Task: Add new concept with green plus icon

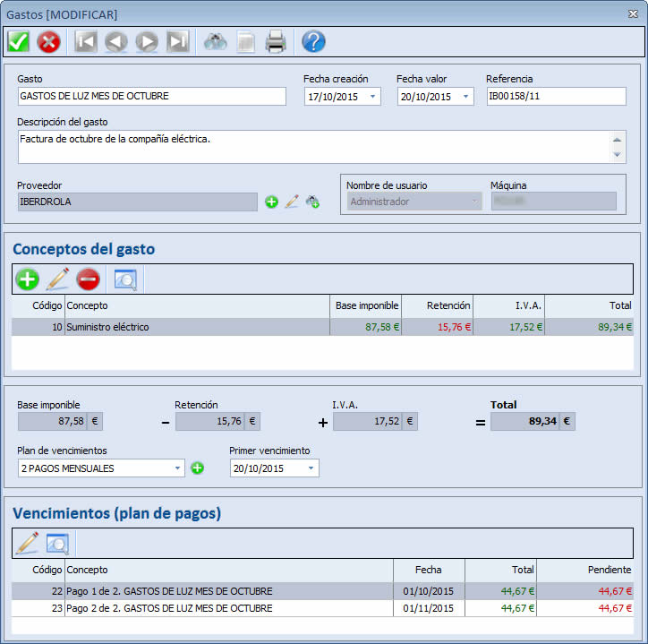Action: pos(28,279)
